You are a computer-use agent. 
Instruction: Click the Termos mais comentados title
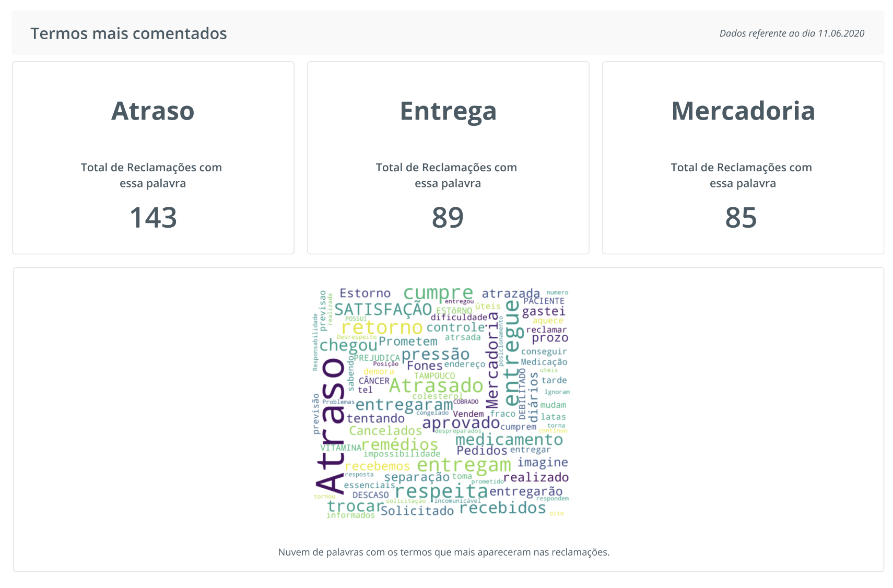click(x=128, y=33)
